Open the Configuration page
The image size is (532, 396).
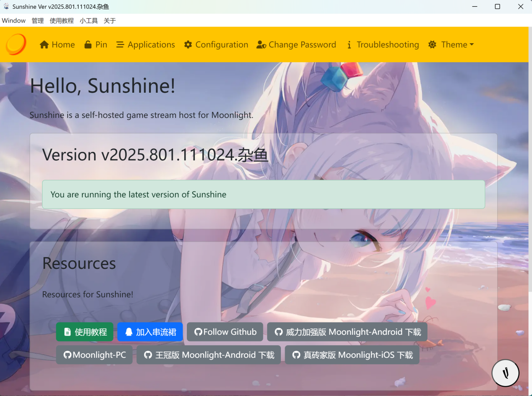click(216, 44)
